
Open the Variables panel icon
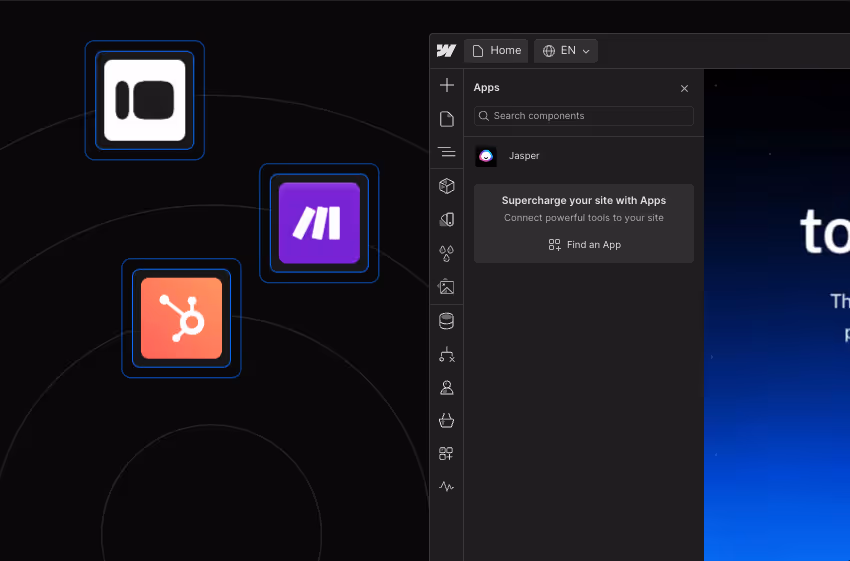[x=447, y=220]
